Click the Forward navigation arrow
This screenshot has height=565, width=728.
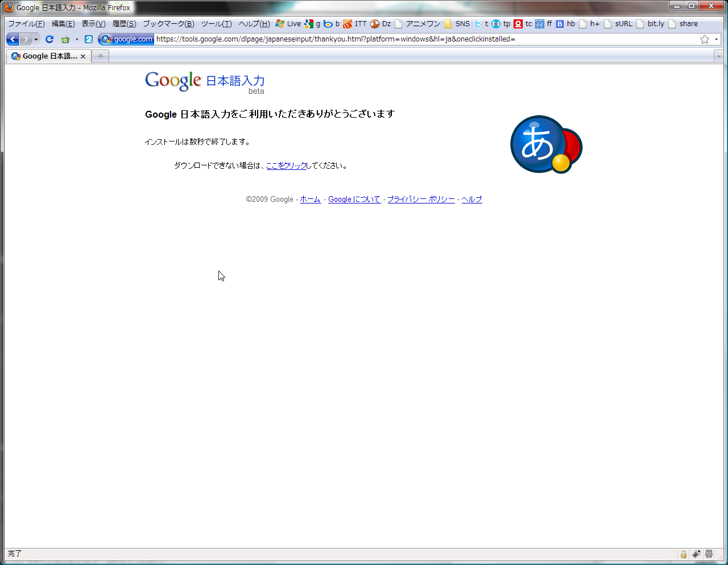(26, 39)
